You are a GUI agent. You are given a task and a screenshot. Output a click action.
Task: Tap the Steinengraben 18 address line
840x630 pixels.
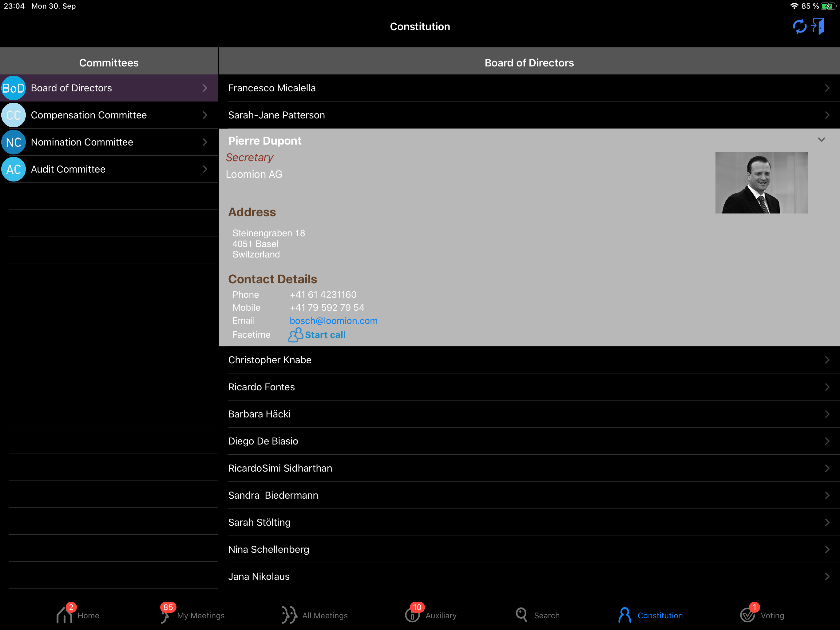pyautogui.click(x=269, y=233)
